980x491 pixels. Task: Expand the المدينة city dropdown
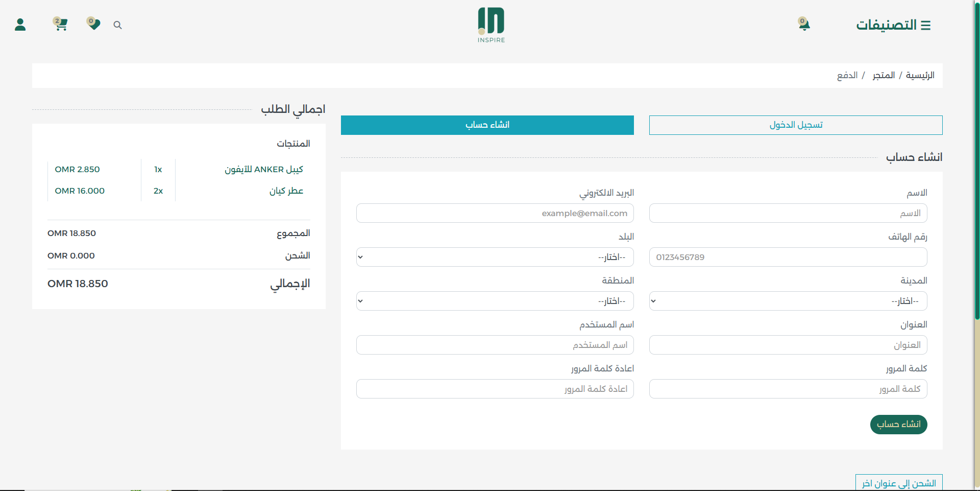click(x=788, y=301)
